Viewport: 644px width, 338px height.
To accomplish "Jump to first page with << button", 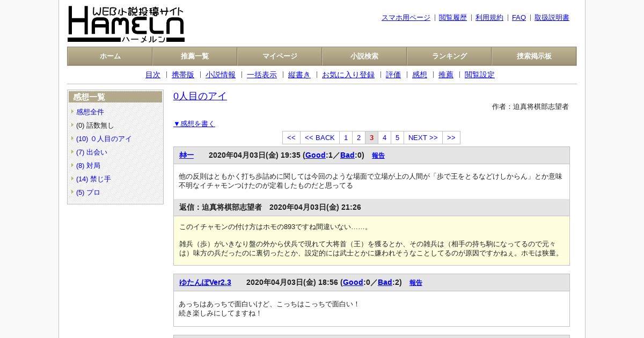I will 291,137.
